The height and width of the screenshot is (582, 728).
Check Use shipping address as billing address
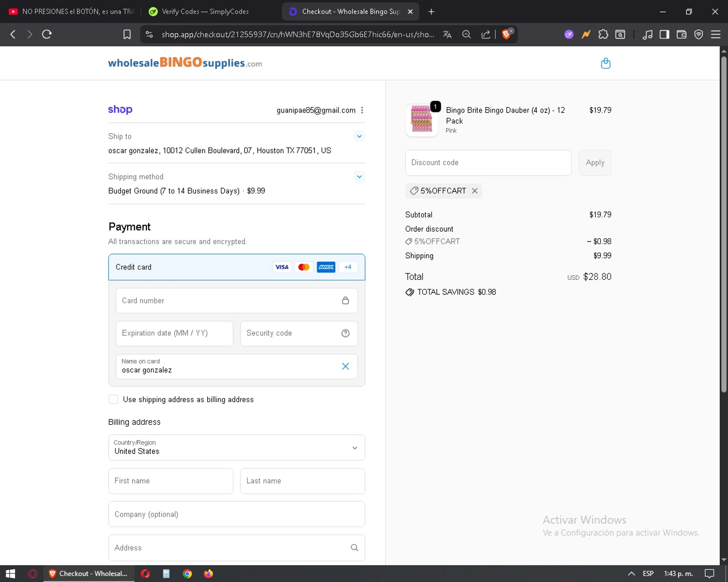[x=114, y=399]
